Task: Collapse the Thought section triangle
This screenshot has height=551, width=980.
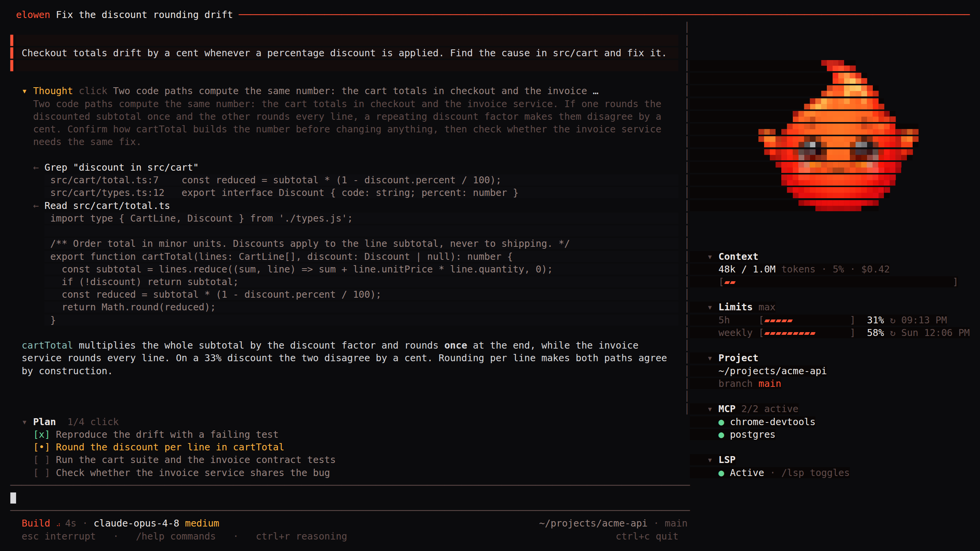Action: point(24,91)
